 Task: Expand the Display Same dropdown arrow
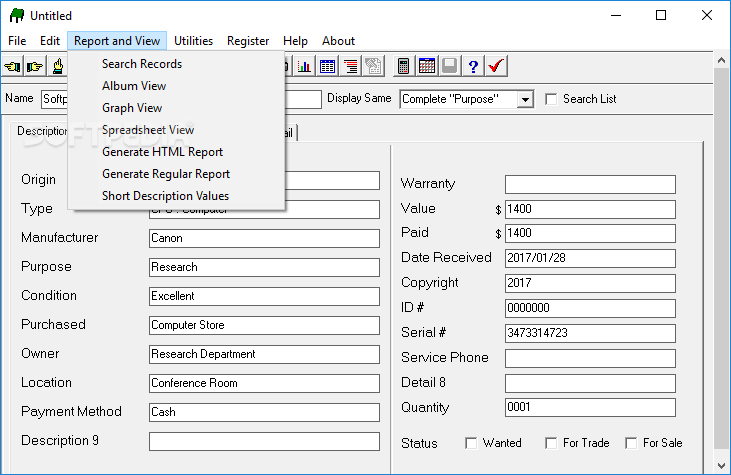(x=525, y=99)
